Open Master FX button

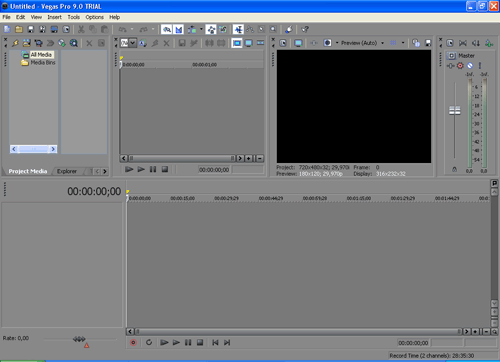(x=450, y=66)
